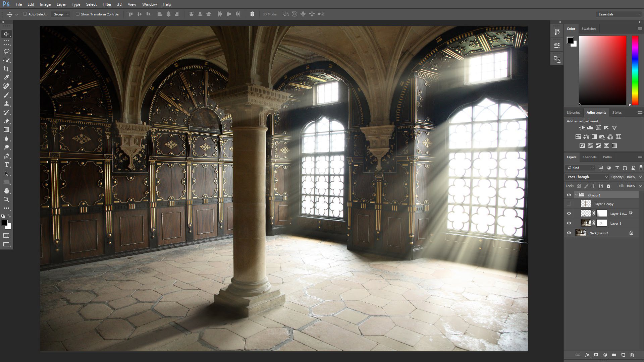Switch to the Swatches tab

(x=588, y=28)
